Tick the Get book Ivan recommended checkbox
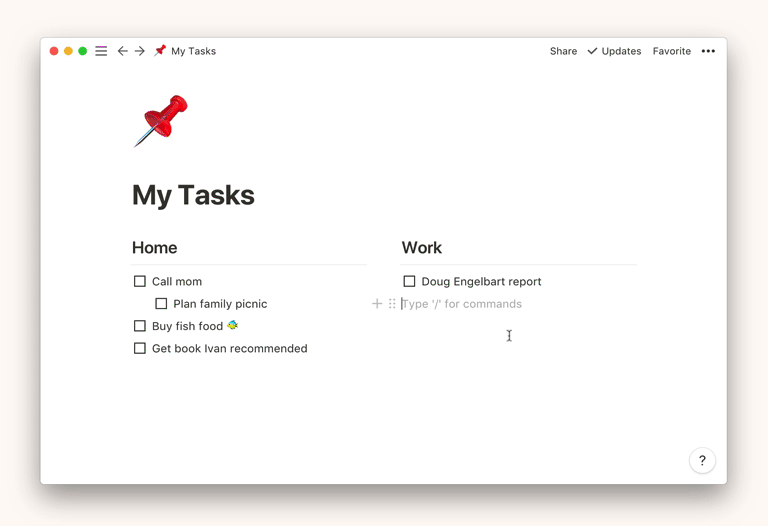The width and height of the screenshot is (768, 526). (x=140, y=349)
